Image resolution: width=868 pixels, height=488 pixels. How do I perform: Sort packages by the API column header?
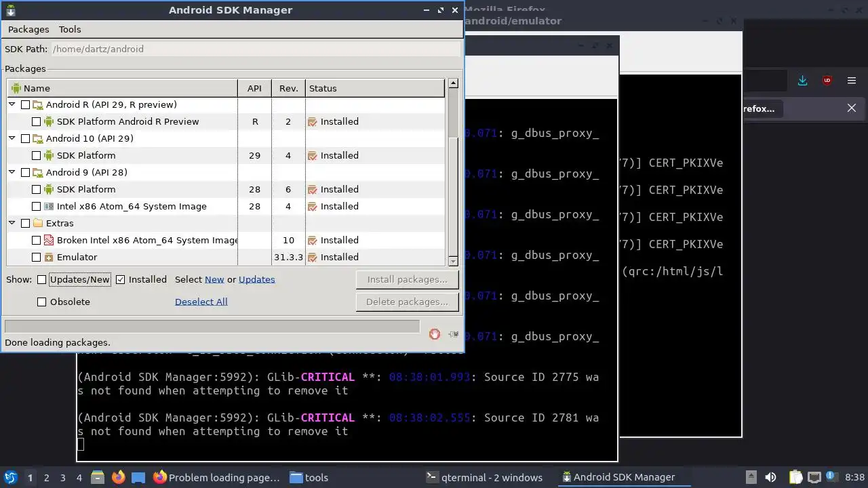(254, 88)
